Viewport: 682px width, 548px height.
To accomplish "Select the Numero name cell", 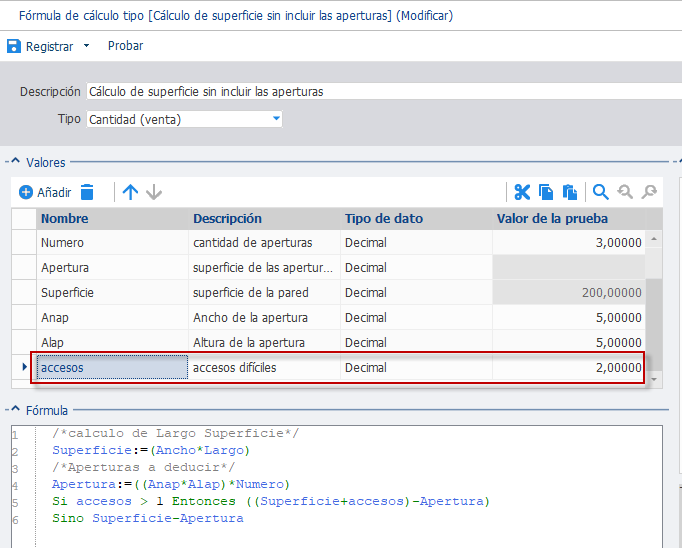I will tap(113, 242).
